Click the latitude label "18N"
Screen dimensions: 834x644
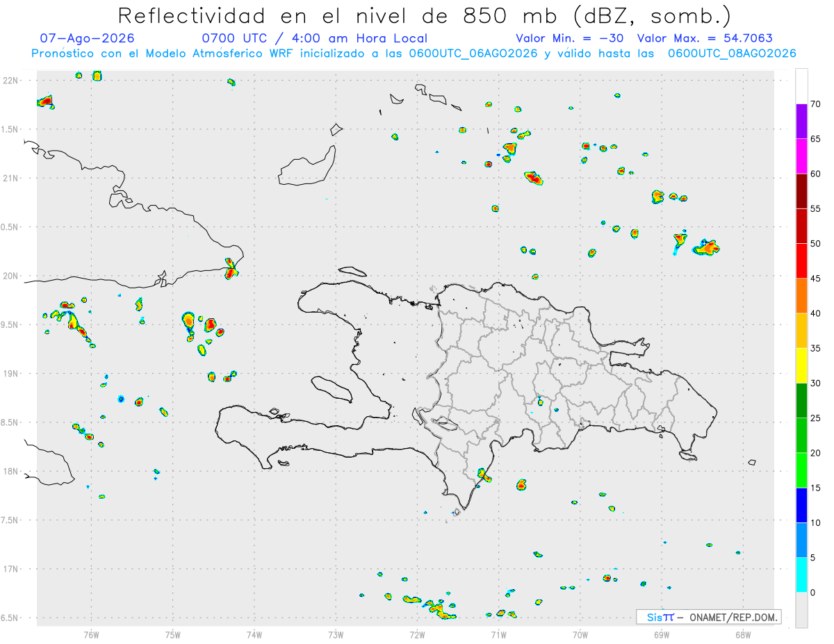[x=10, y=471]
